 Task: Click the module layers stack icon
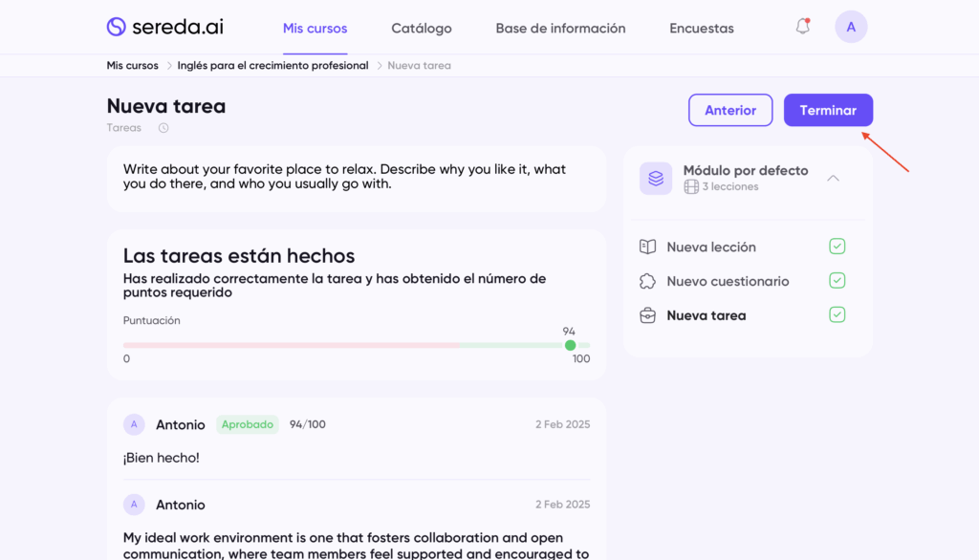tap(656, 178)
